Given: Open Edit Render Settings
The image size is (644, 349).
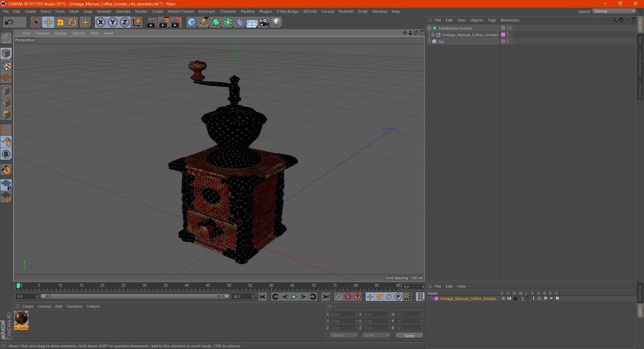Looking at the screenshot, I should tap(176, 22).
